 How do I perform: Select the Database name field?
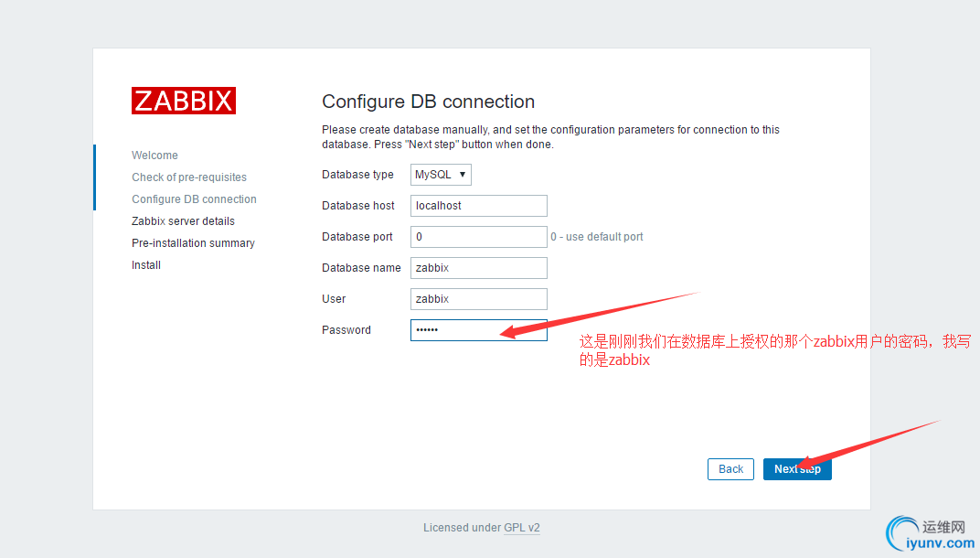(x=479, y=268)
